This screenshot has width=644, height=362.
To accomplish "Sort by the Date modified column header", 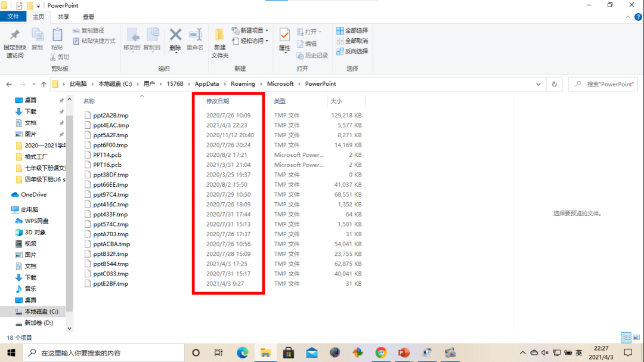I will 218,101.
